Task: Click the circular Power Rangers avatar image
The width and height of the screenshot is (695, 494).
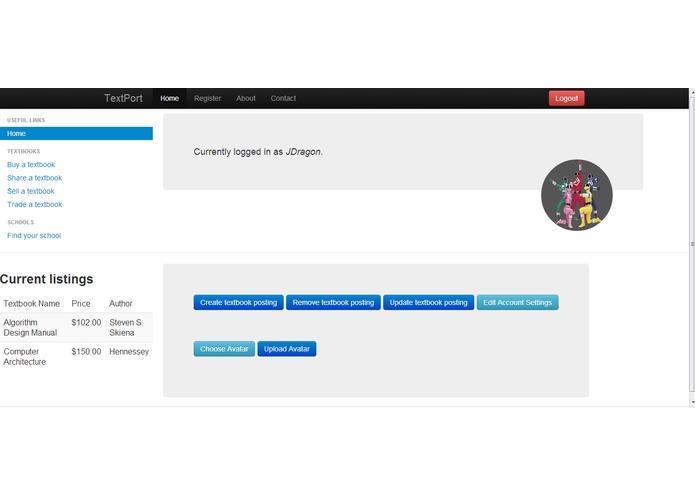Action: pos(577,195)
